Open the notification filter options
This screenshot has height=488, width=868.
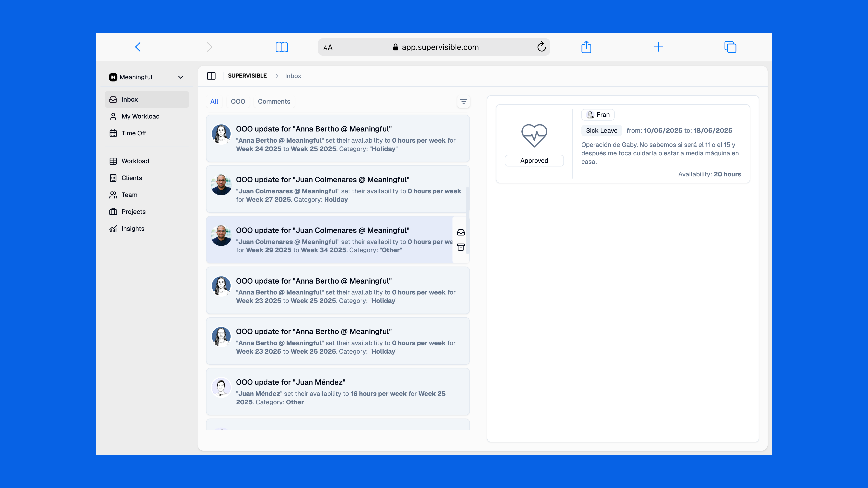click(463, 101)
